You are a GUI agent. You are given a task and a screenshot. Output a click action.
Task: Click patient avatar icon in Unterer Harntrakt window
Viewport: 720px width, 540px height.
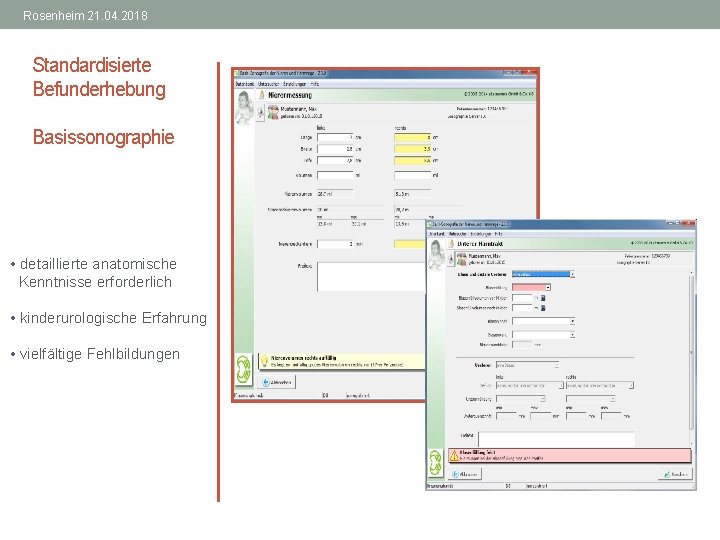pos(461,259)
